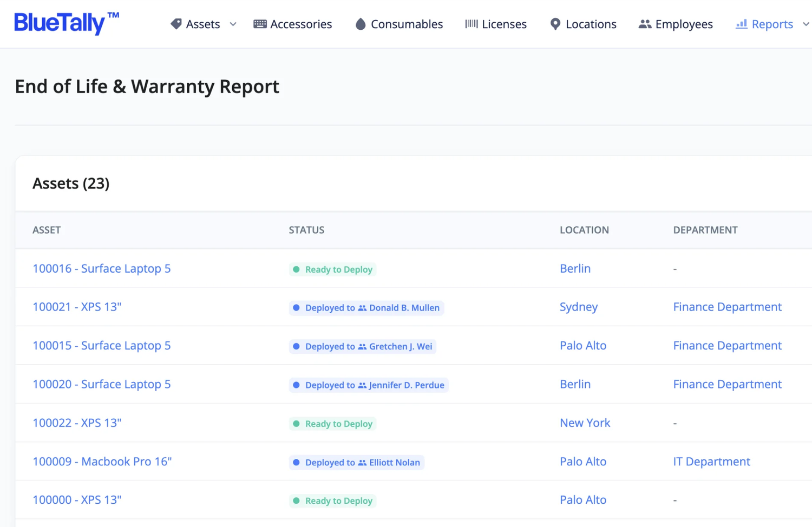This screenshot has width=812, height=527.
Task: Click Deployed to Elliott Nolan badge
Action: 357,463
